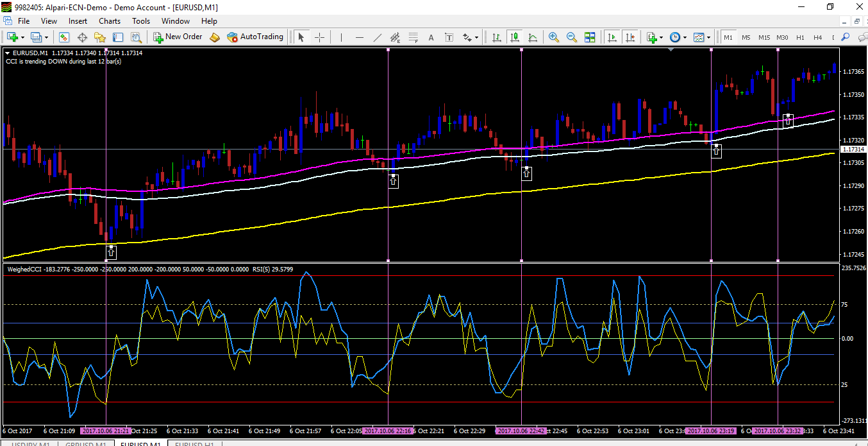The width and height of the screenshot is (868, 446).
Task: Open the Indicators list icon
Action: 652,37
